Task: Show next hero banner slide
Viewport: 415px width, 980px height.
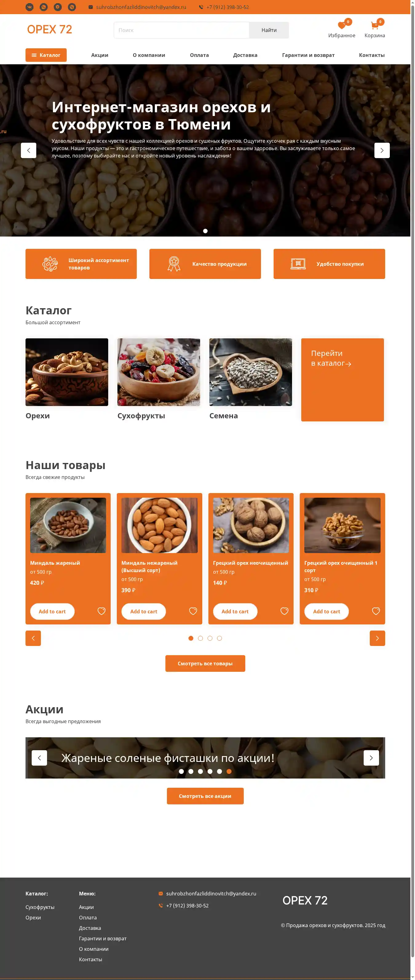Action: 382,150
